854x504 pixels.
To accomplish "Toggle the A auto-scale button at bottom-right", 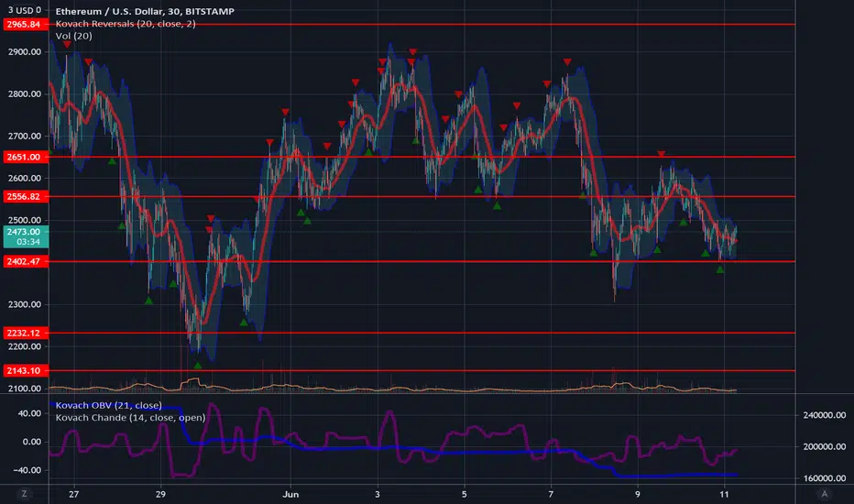I will click(x=824, y=494).
